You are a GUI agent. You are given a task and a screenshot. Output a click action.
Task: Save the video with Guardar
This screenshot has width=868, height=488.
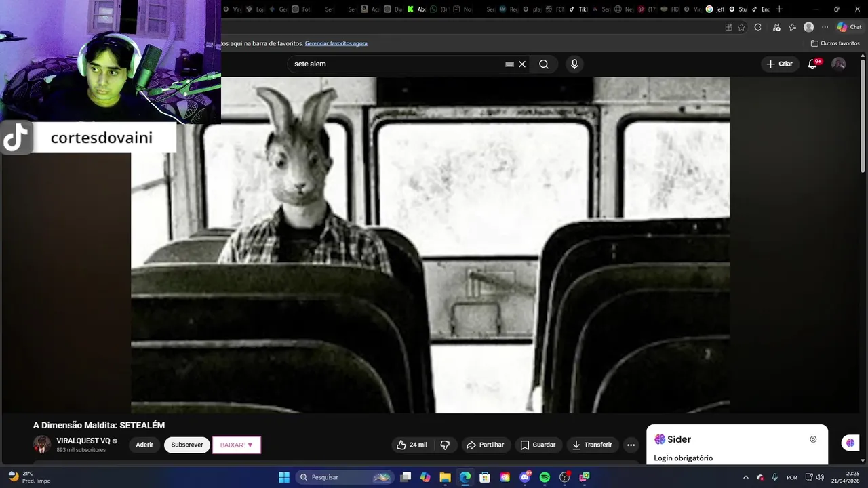coord(538,445)
